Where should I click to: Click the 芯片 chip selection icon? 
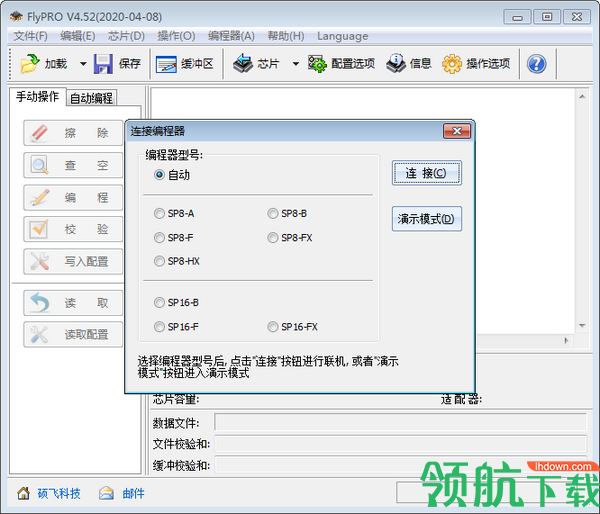tap(243, 64)
